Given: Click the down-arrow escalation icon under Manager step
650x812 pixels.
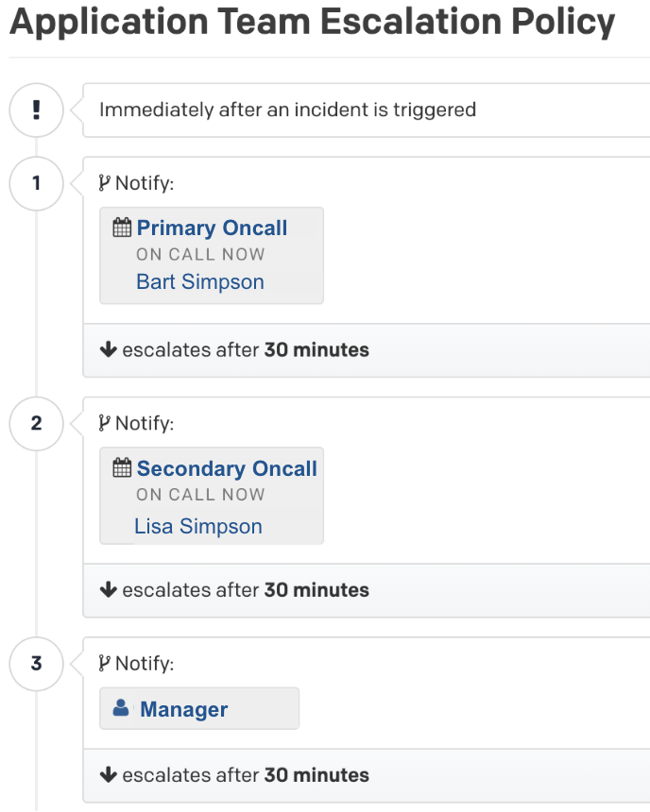Looking at the screenshot, I should (108, 775).
